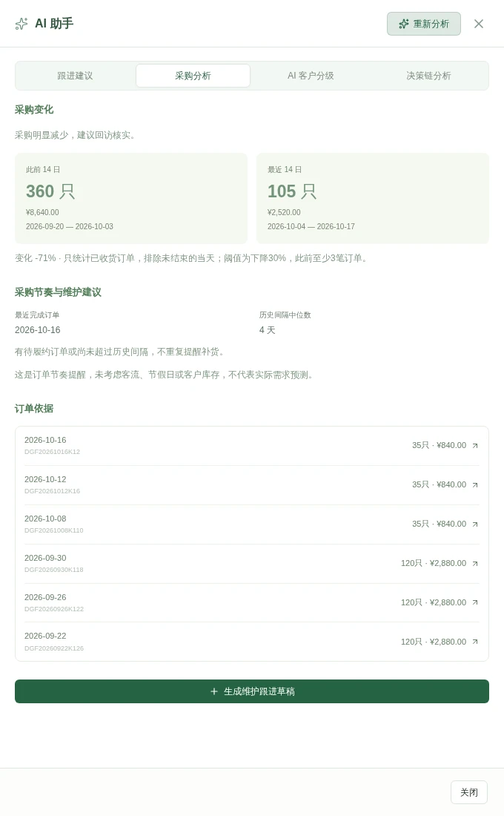Click order number DGF20261016K12
The height and width of the screenshot is (816, 504).
52,452
